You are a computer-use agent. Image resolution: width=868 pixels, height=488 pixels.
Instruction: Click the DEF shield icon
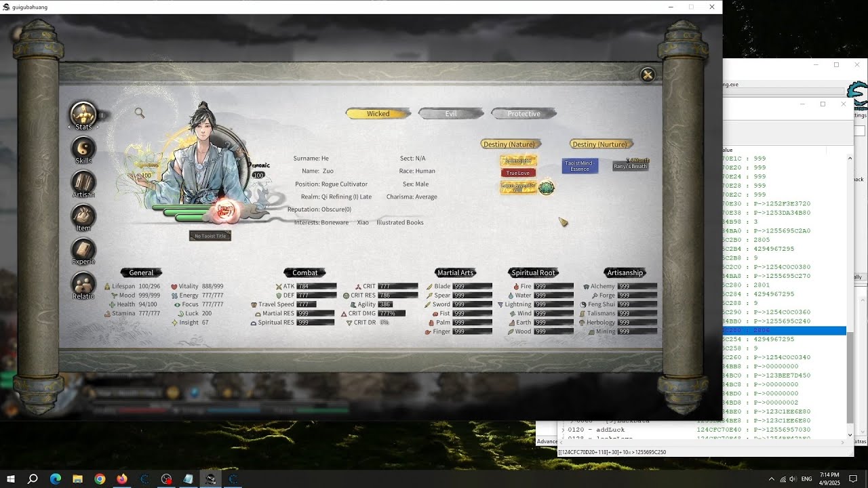click(x=279, y=296)
